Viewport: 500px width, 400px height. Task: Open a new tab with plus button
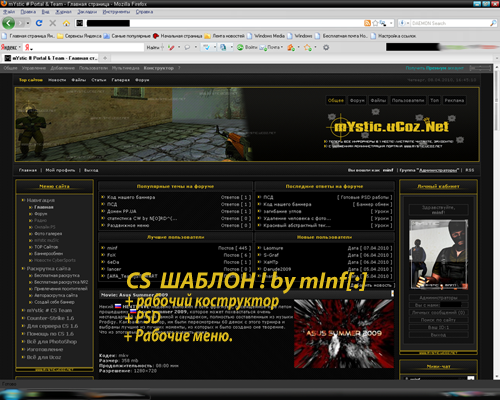click(105, 58)
